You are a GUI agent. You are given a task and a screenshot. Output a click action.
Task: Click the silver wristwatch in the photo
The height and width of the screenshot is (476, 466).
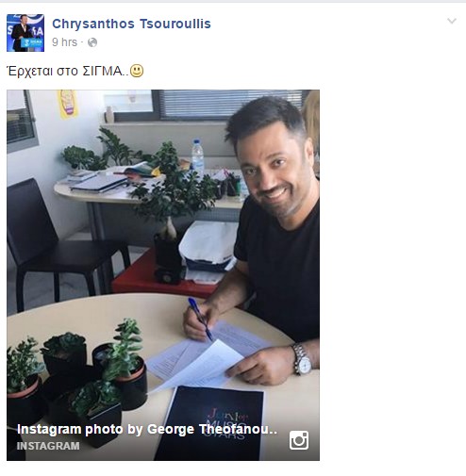click(302, 359)
